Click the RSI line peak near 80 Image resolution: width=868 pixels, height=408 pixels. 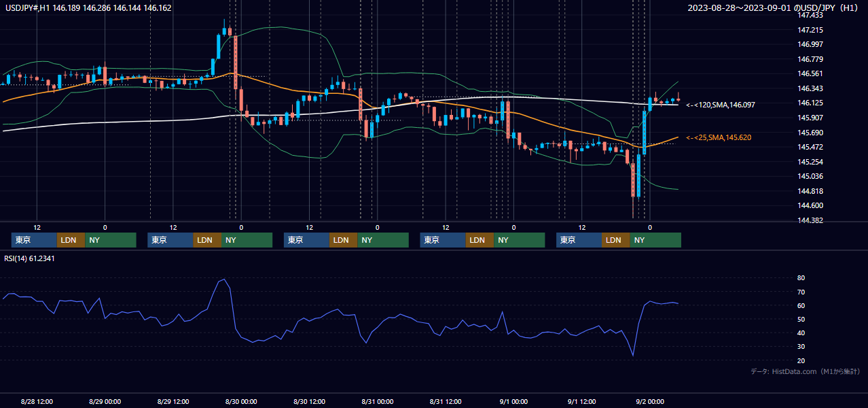point(224,279)
